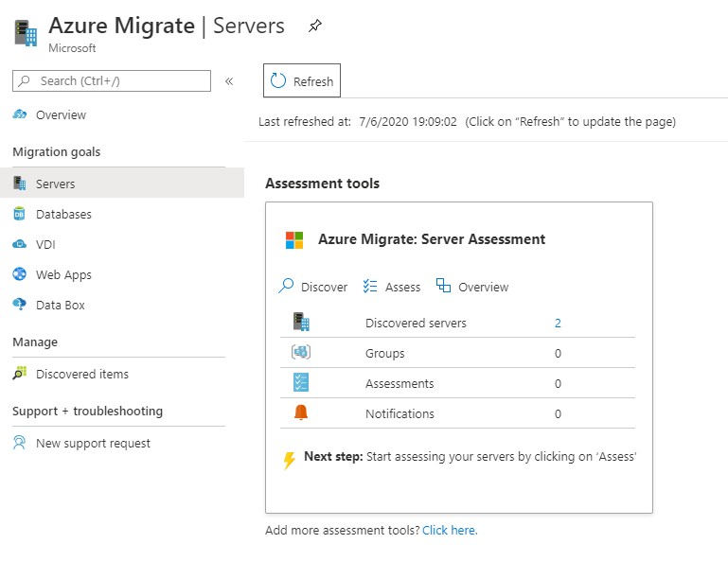Click the Assessments checklist row icon
728x561 pixels.
pos(301,382)
